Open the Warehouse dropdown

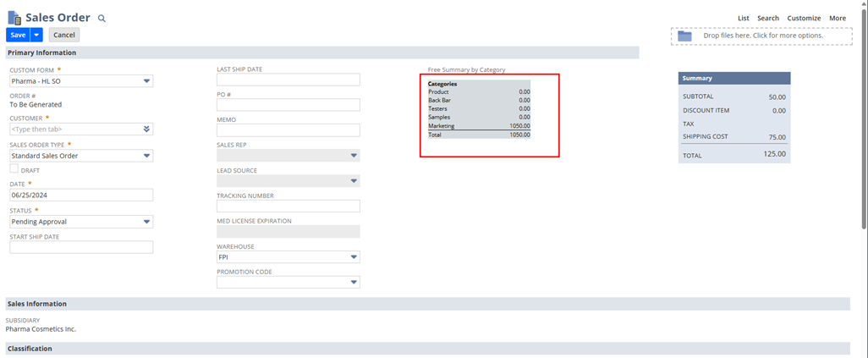point(354,257)
